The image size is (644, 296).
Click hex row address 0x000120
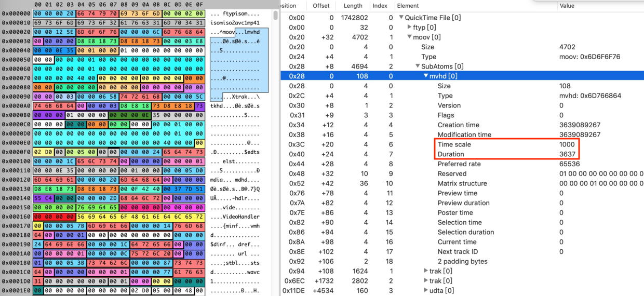point(16,180)
